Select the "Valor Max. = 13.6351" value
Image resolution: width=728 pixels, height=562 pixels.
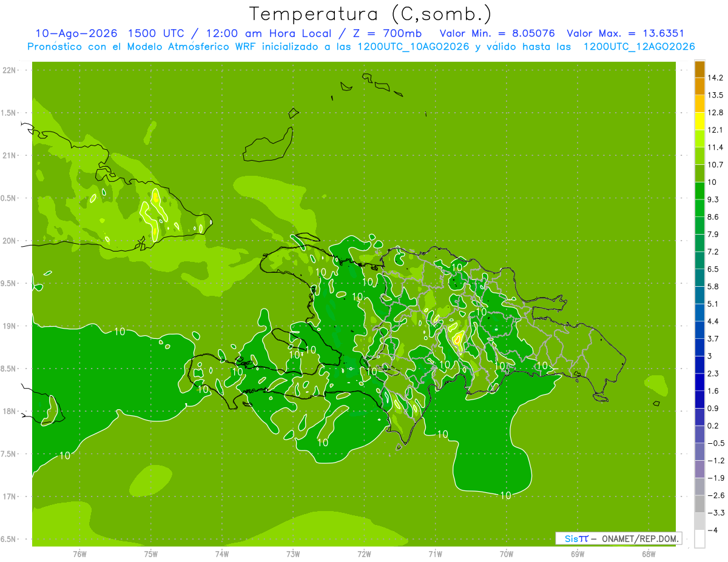pyautogui.click(x=626, y=33)
